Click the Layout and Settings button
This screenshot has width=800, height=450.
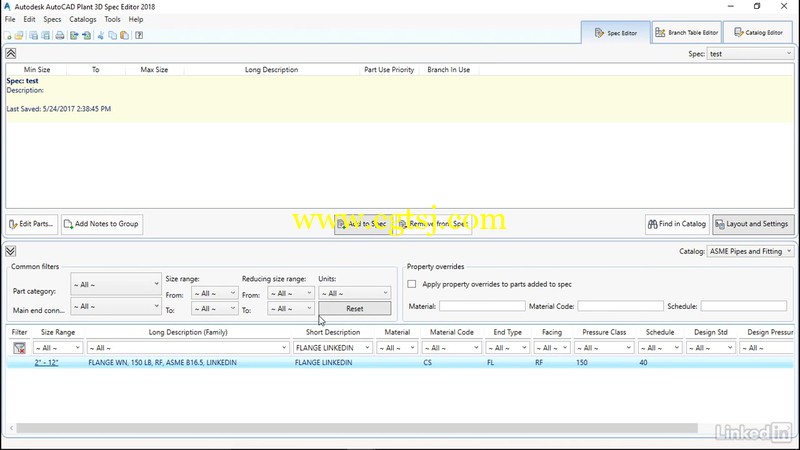click(753, 224)
